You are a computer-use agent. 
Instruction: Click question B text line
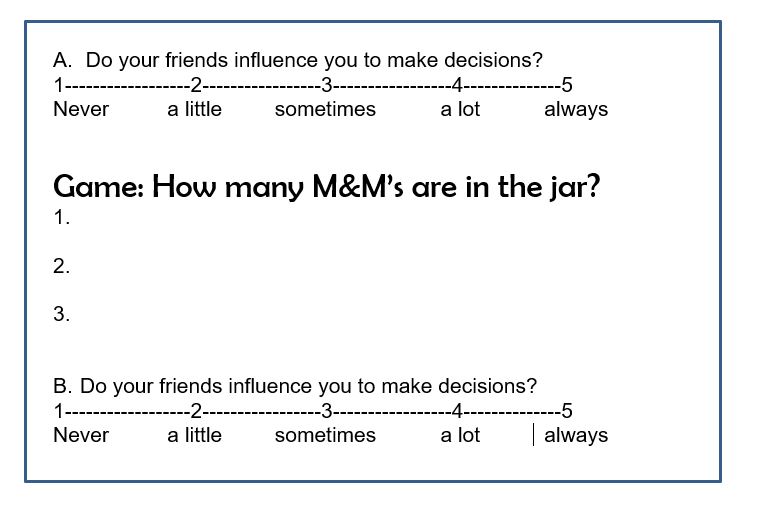coord(295,387)
